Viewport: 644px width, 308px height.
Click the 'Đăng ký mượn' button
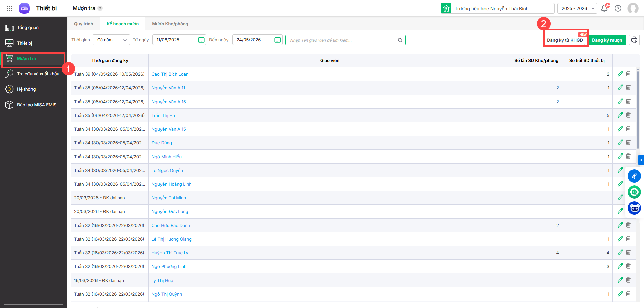[607, 40]
